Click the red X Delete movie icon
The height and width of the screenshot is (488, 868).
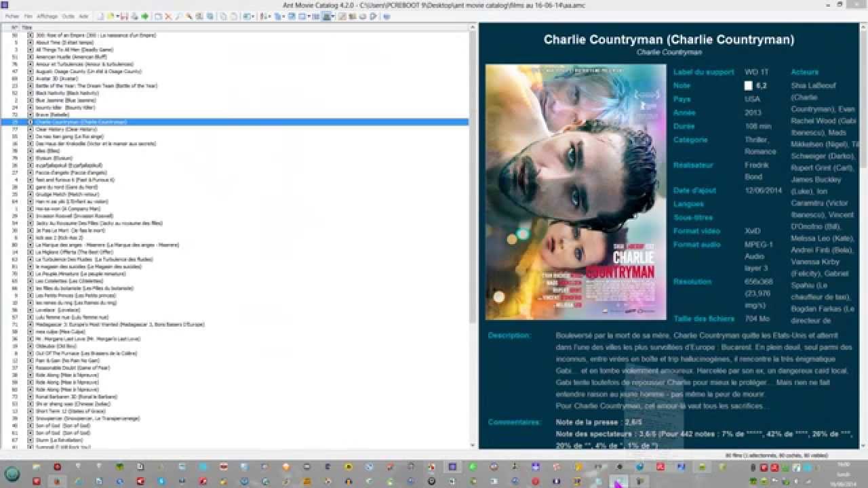[168, 16]
